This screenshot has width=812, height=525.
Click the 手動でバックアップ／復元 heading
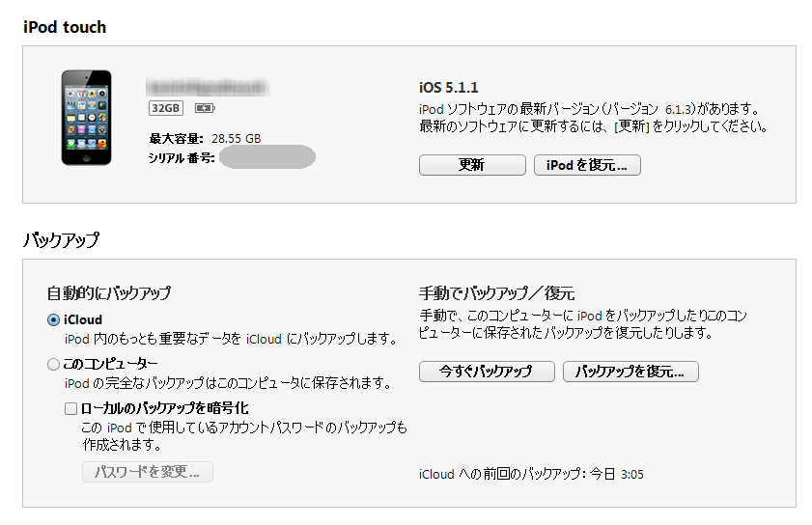click(497, 293)
